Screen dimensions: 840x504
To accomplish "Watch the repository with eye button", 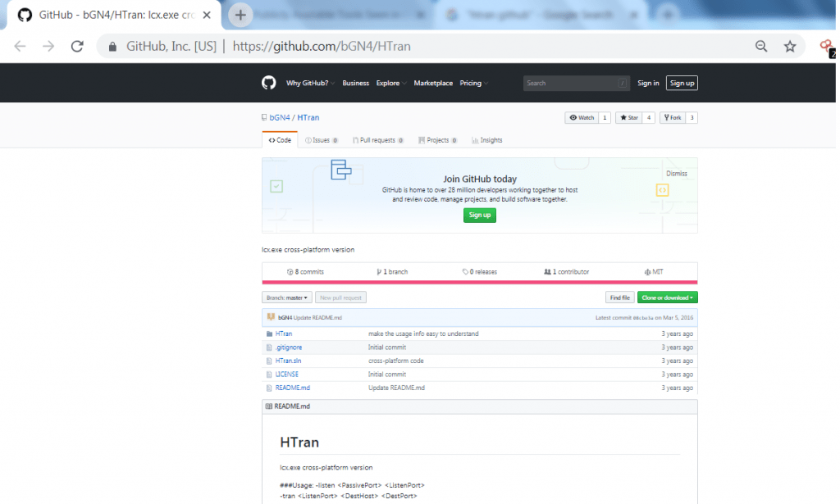I will (x=582, y=118).
